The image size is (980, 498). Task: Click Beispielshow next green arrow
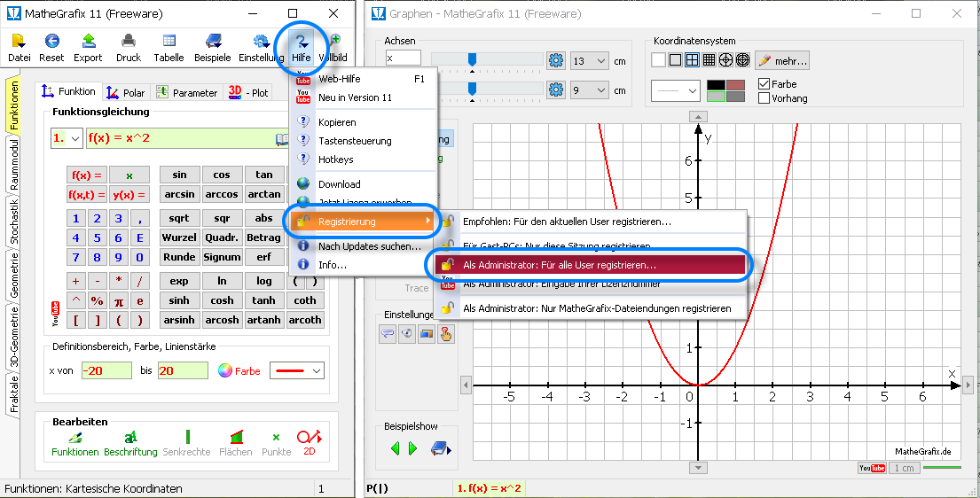coord(412,448)
